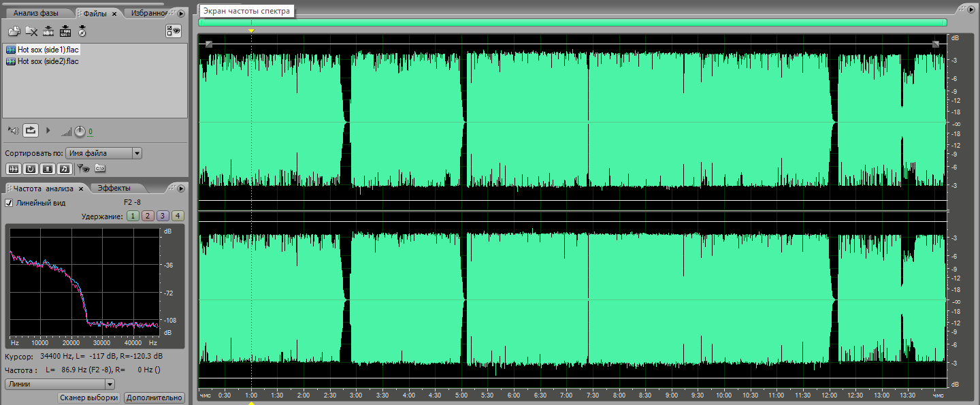The image size is (980, 405).
Task: Select Hot sox (side2).flac in file list
Action: point(42,61)
